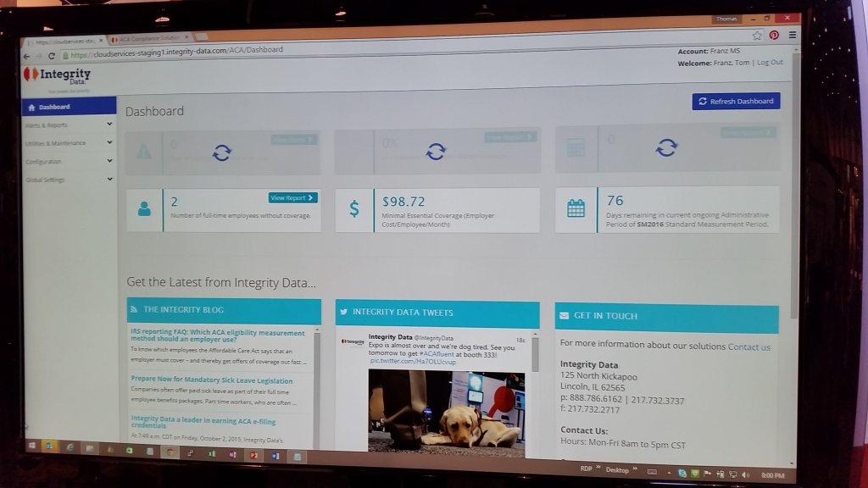Expand Utilities & Maintenance chevron

pyautogui.click(x=109, y=142)
